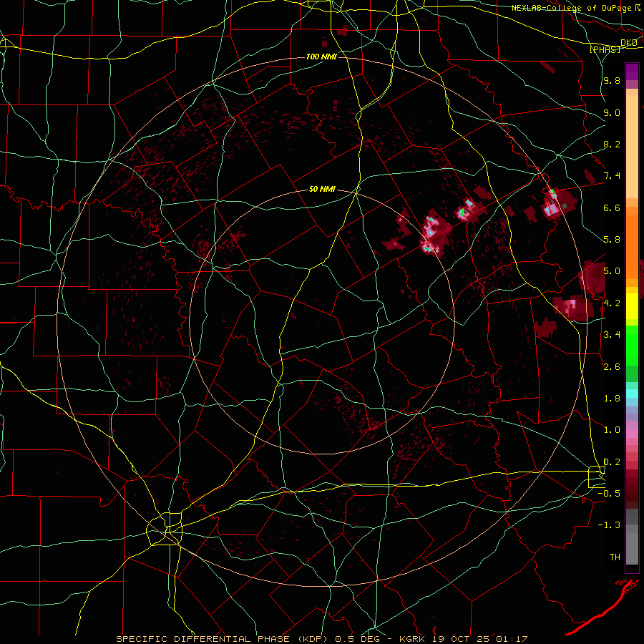Screen dimensions: 644x644
Task: Click the 8.2 scale value
Action: click(612, 144)
